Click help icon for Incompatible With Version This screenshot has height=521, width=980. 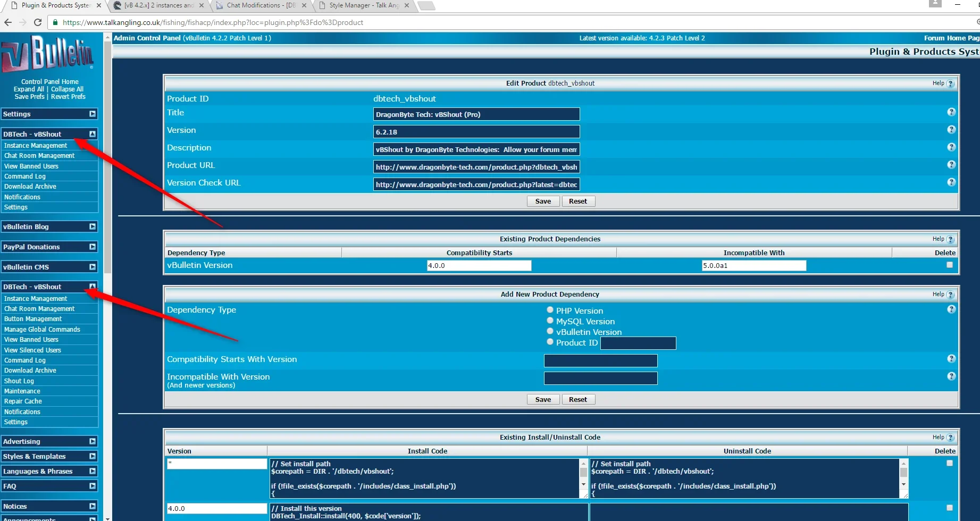(x=951, y=376)
